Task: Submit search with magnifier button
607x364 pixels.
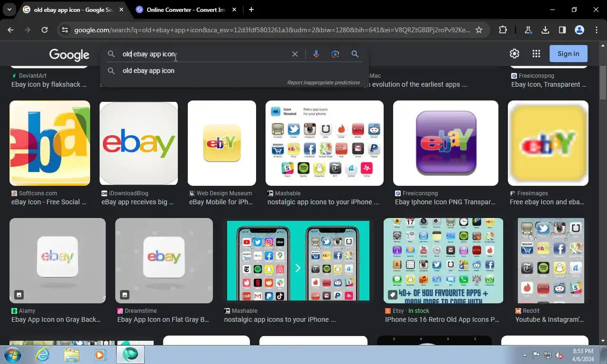Action: point(355,54)
